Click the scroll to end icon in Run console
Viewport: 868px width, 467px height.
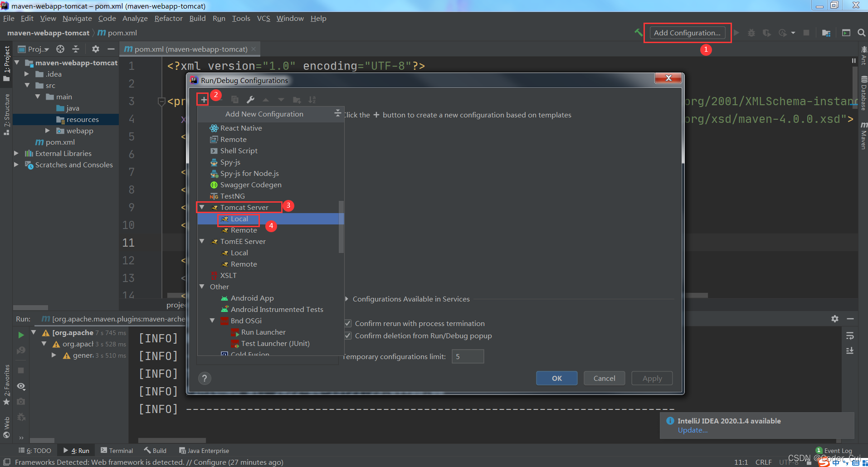pos(850,350)
